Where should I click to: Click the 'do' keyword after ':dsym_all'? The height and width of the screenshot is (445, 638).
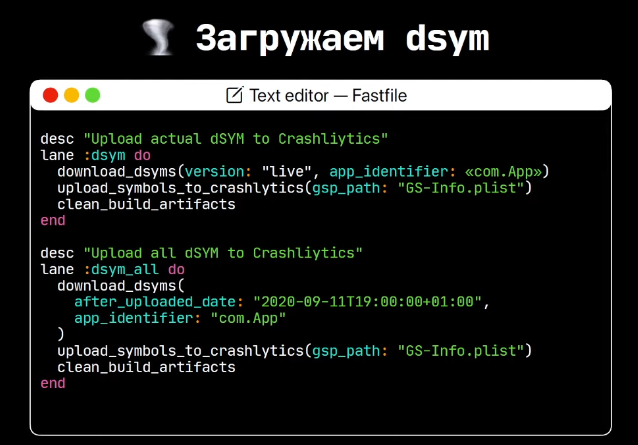click(176, 269)
